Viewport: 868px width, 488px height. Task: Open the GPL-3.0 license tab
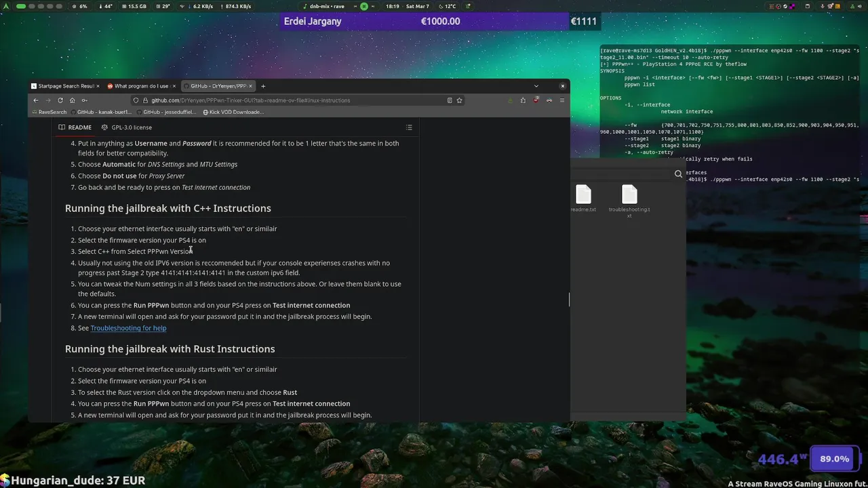[x=127, y=127]
